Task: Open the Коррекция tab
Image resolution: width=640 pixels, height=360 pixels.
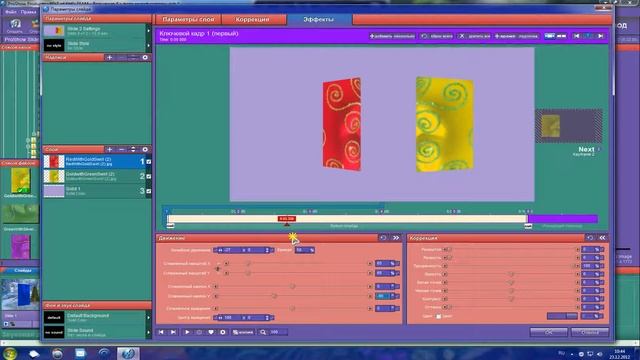Action: pos(252,19)
